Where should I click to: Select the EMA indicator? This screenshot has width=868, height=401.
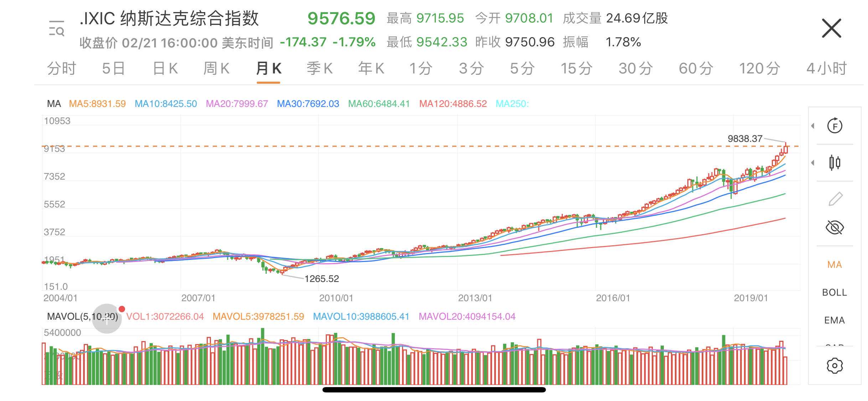pos(835,320)
